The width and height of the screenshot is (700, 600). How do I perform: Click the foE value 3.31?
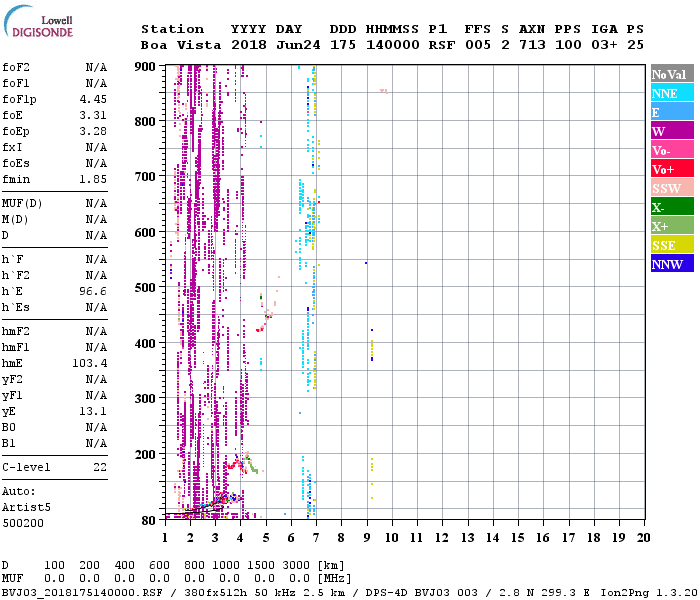click(x=93, y=115)
